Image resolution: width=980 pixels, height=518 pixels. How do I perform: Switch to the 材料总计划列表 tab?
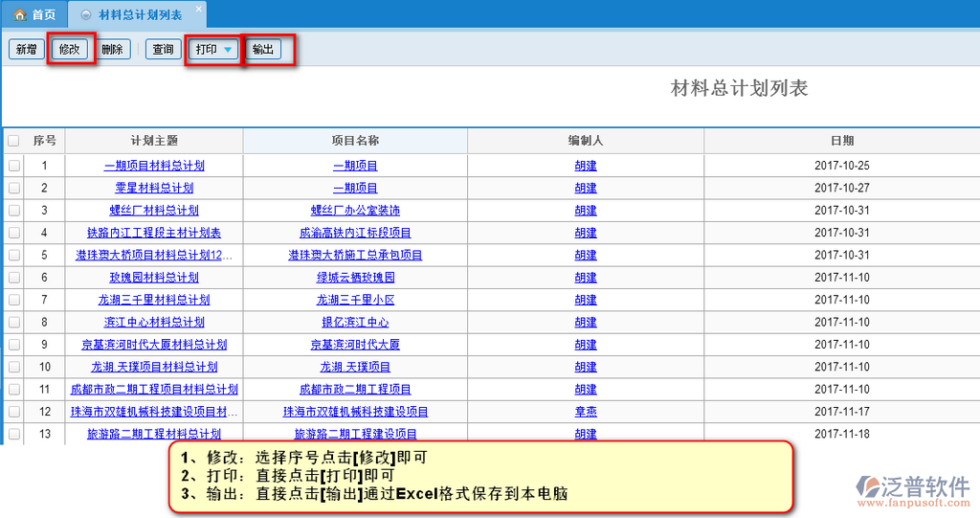coord(140,15)
